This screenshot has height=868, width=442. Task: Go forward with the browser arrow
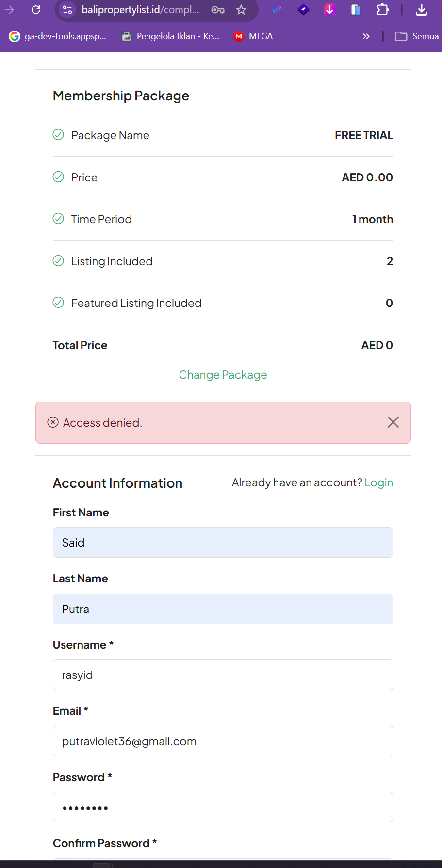click(10, 10)
